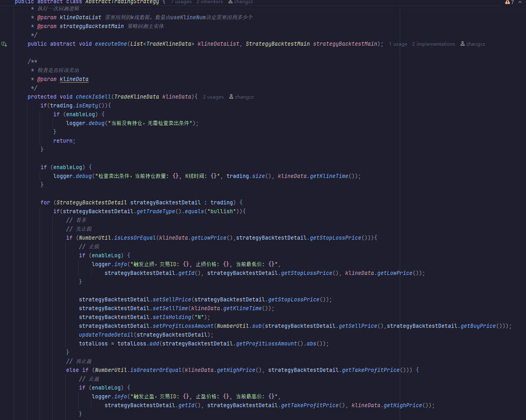Click the getSellPrice method call
526x420 pixels.
[x=358, y=326]
